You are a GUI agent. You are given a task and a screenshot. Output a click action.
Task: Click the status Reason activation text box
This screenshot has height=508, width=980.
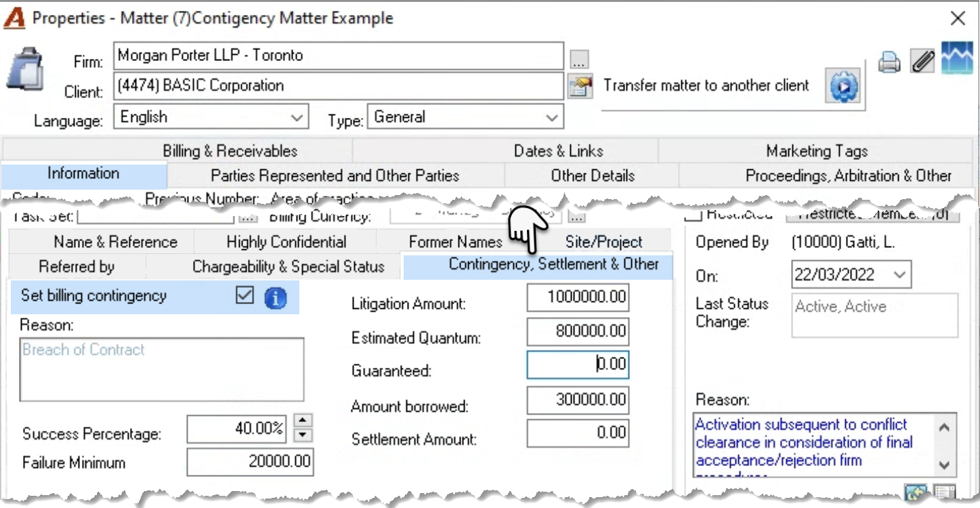tap(813, 444)
